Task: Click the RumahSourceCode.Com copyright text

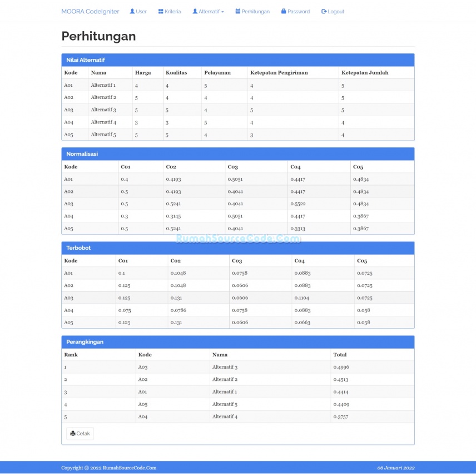Action: pos(108,468)
